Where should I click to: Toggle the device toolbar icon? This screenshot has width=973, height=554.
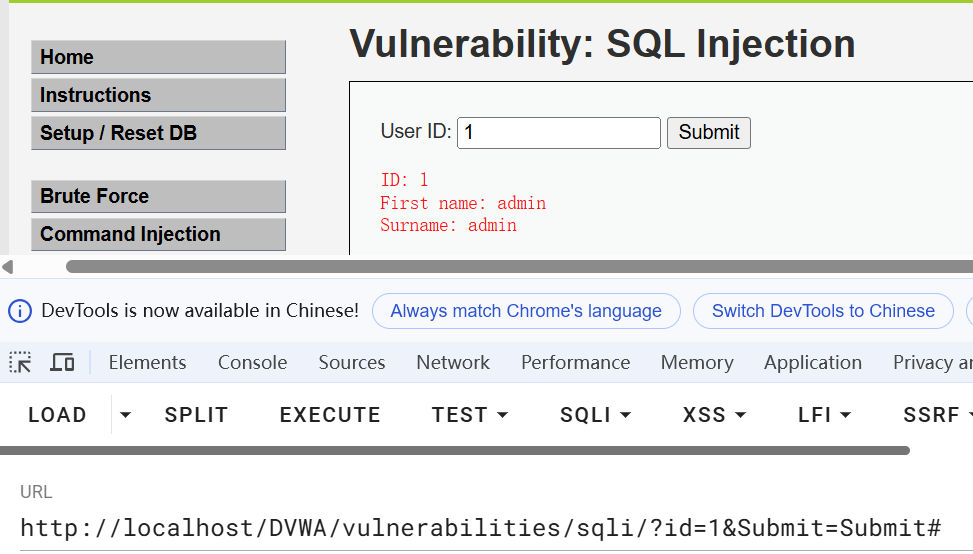tap(62, 363)
